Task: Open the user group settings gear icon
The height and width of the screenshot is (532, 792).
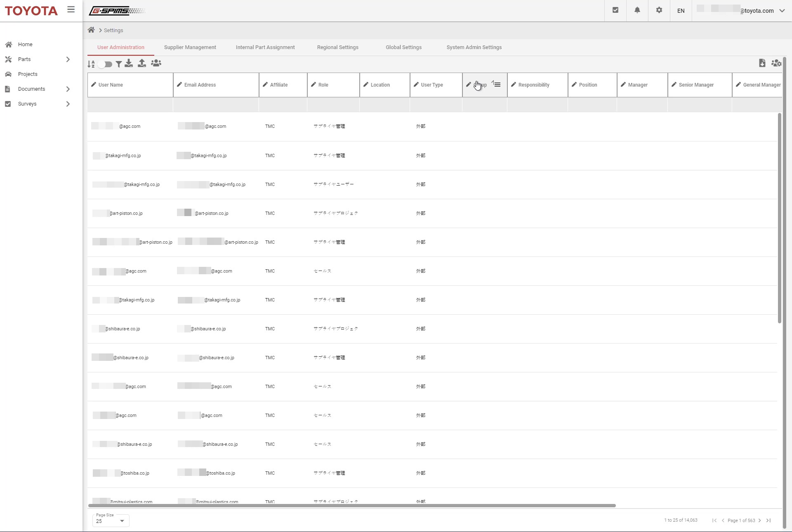Action: [776, 63]
